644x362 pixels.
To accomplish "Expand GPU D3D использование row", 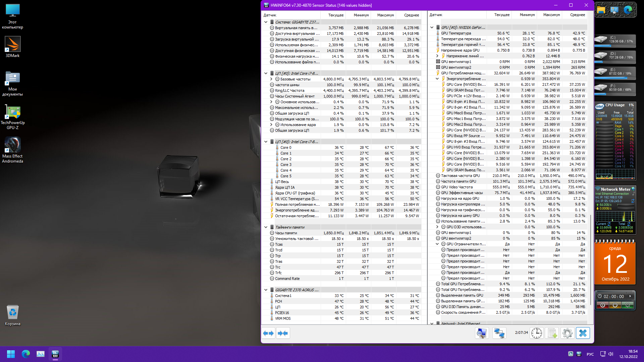I will [437, 227].
